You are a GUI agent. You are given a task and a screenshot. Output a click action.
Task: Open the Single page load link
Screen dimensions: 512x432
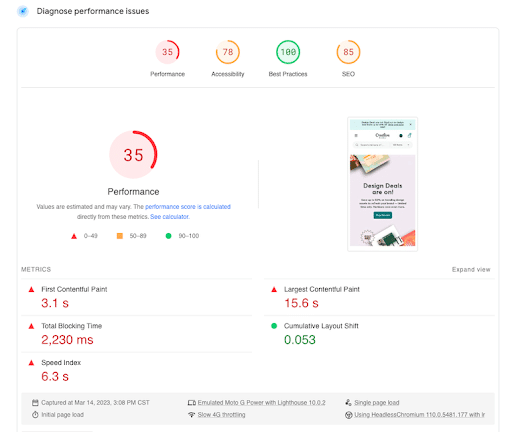377,403
